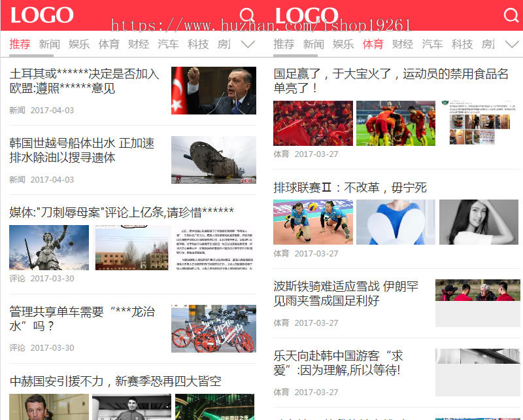Image resolution: width=523 pixels, height=420 pixels.
Task: Open article 管理共享单车需要龙治水吗
Action: [82, 319]
